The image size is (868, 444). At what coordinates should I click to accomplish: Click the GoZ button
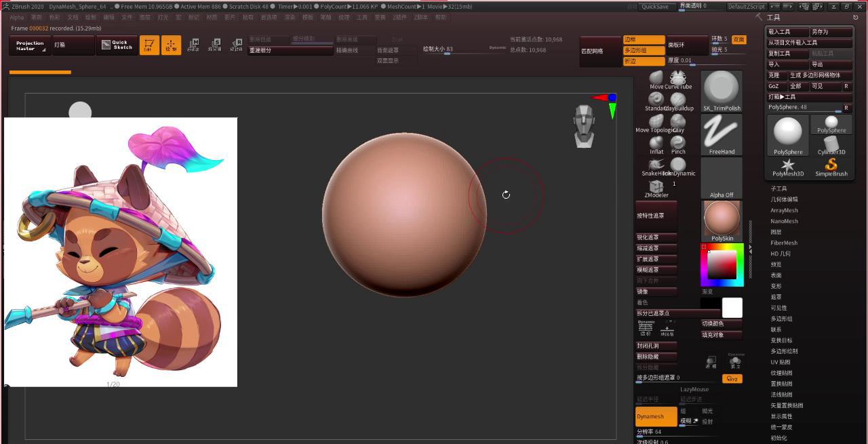click(776, 86)
